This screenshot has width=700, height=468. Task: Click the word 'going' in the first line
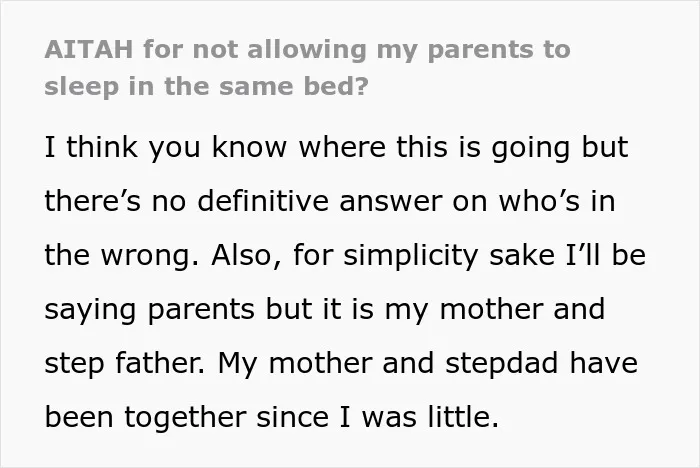click(530, 149)
